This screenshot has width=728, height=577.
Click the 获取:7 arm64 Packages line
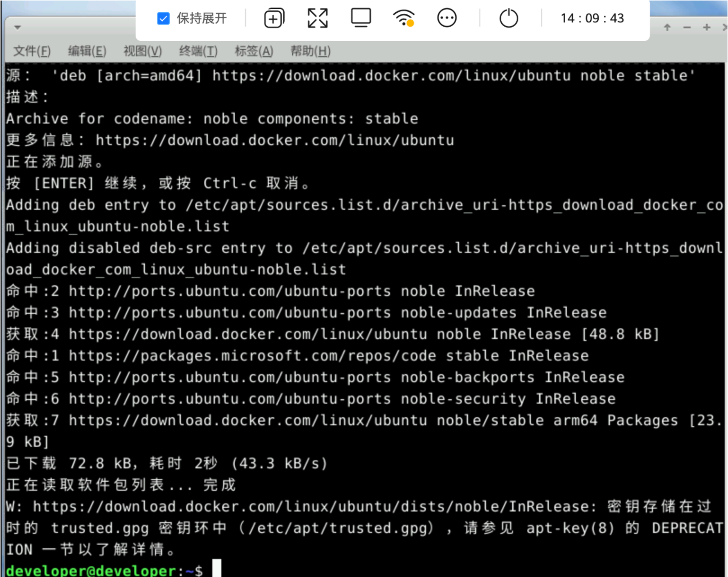(364, 431)
